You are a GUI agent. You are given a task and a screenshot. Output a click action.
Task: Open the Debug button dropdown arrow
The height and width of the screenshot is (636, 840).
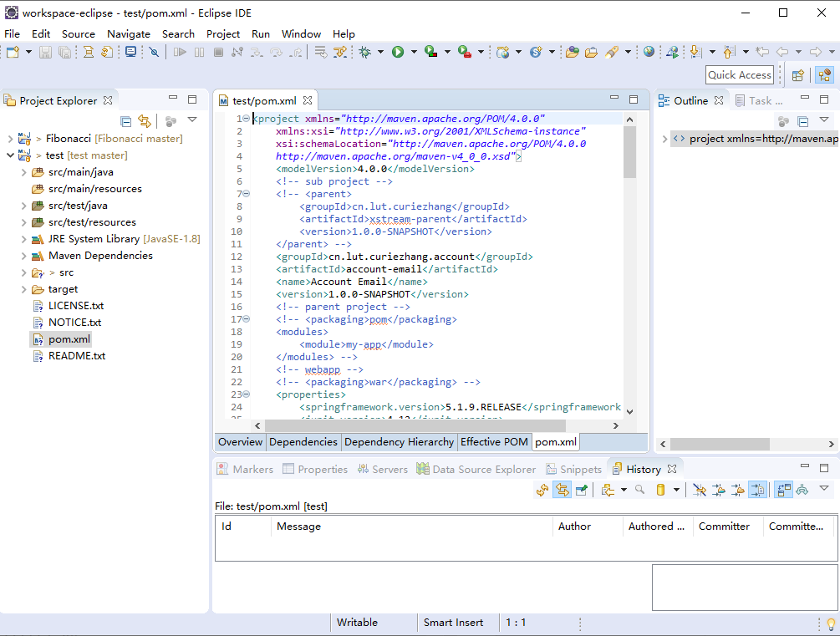pyautogui.click(x=380, y=52)
